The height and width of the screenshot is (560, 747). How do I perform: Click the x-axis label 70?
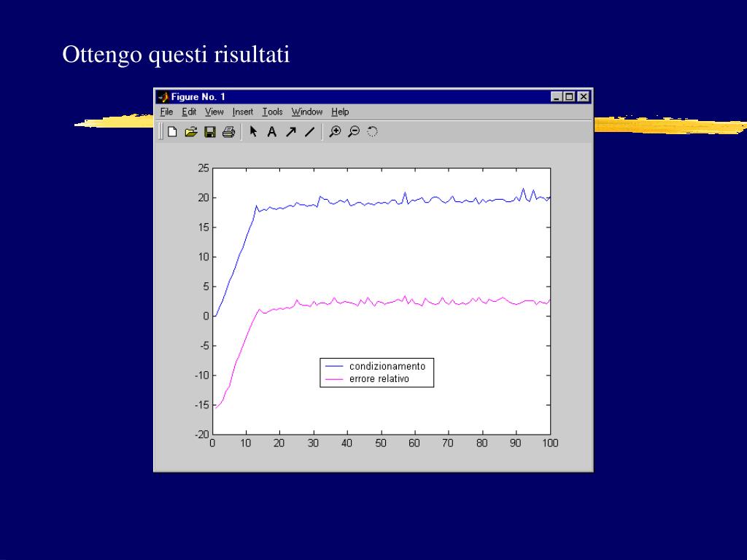(x=448, y=443)
